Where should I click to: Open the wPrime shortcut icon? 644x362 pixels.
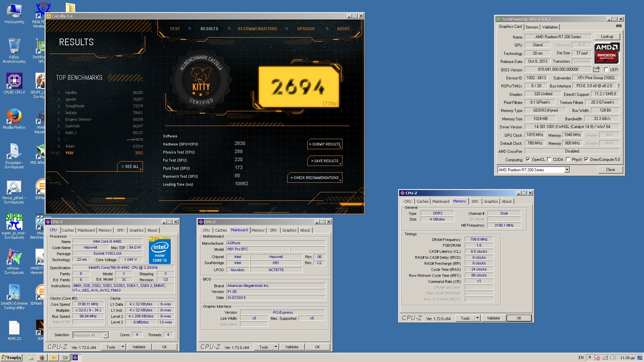click(x=14, y=261)
